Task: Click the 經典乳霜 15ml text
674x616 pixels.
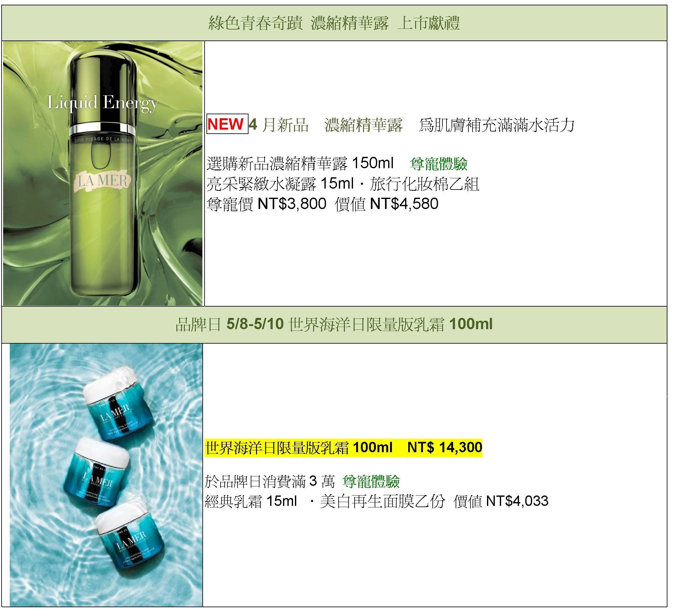Action: tap(251, 501)
